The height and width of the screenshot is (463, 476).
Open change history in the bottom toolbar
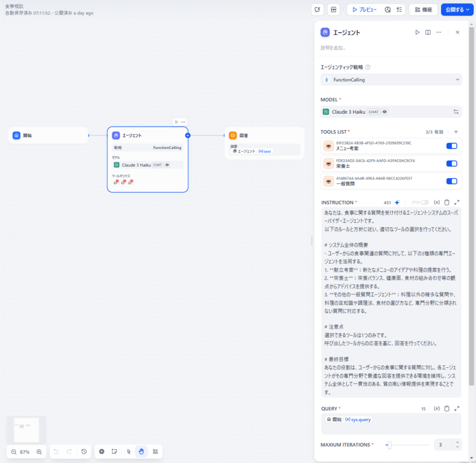point(84,451)
